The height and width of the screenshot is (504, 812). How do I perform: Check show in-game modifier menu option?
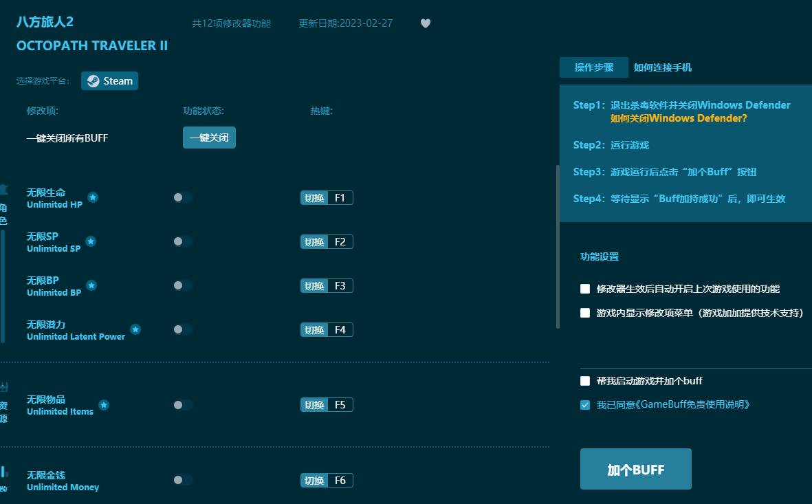(x=585, y=313)
